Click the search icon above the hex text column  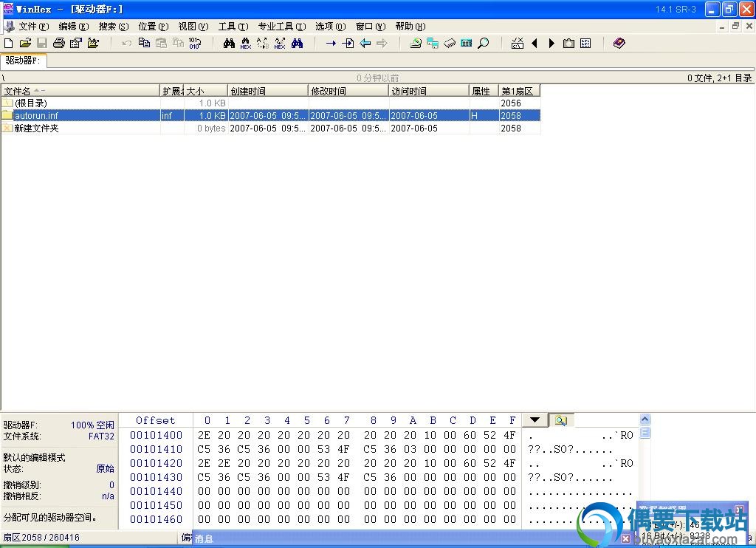pyautogui.click(x=560, y=421)
